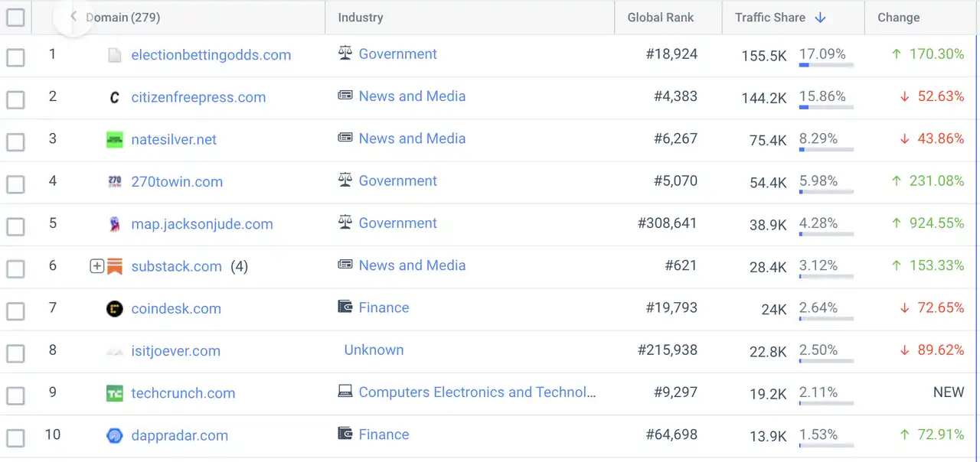The height and width of the screenshot is (462, 980).
Task: Open the Finance industry link for coindesk.com
Action: pyautogui.click(x=384, y=307)
